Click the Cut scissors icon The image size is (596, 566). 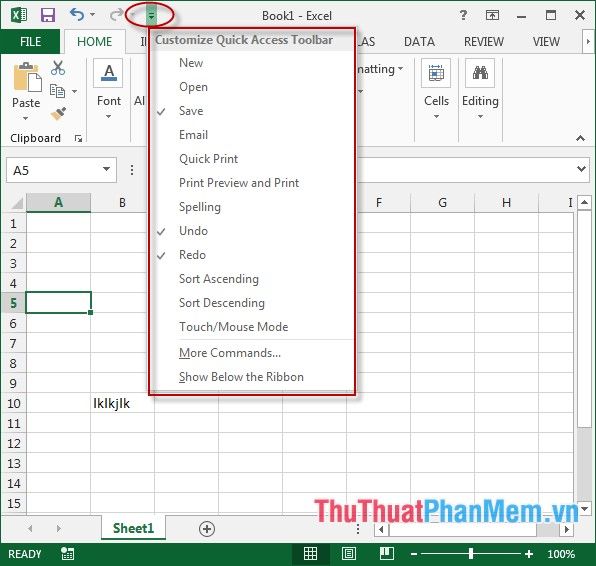[58, 68]
